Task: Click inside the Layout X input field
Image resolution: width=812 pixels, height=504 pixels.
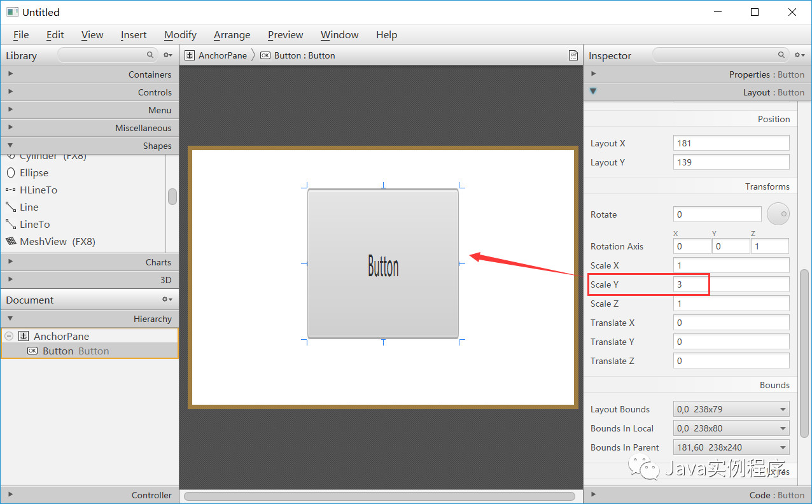Action: 731,143
